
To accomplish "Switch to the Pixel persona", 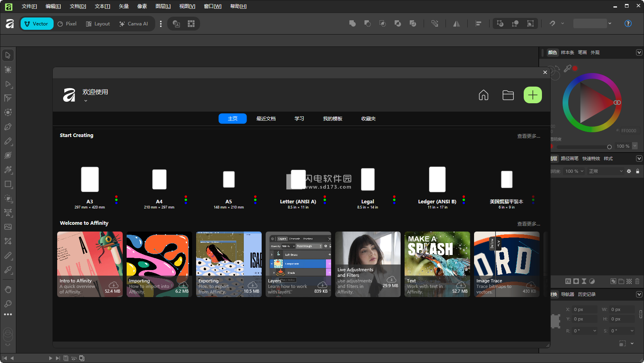I will [67, 24].
